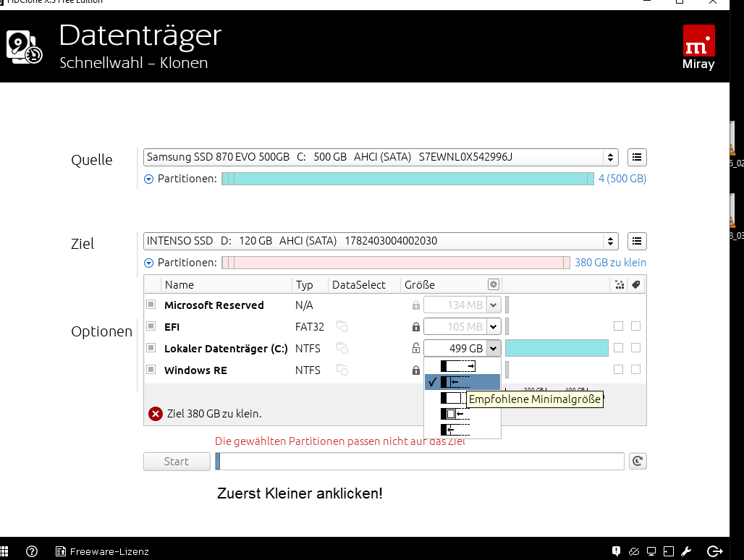Toggle the Lokaler Datenträger (C:) partition checkbox
Image resolution: width=744 pixels, height=560 pixels.
(151, 348)
